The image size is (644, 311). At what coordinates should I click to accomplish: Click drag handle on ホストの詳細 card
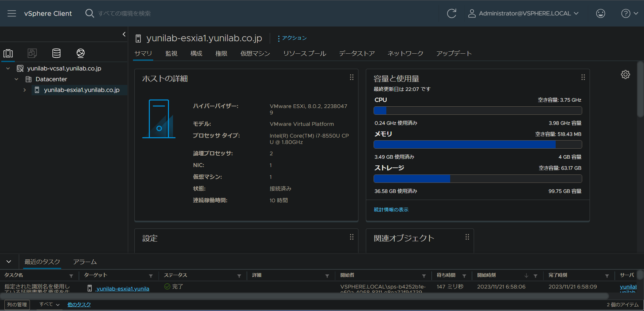[x=351, y=77]
